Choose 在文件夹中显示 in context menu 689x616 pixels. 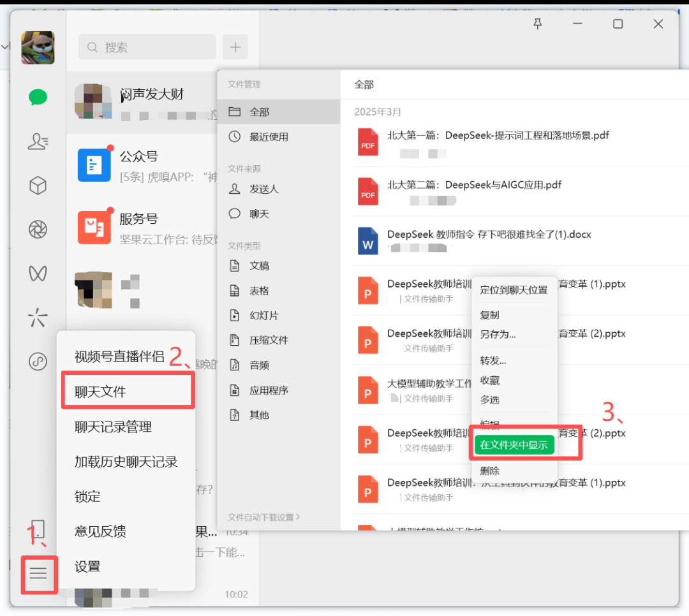pos(514,444)
